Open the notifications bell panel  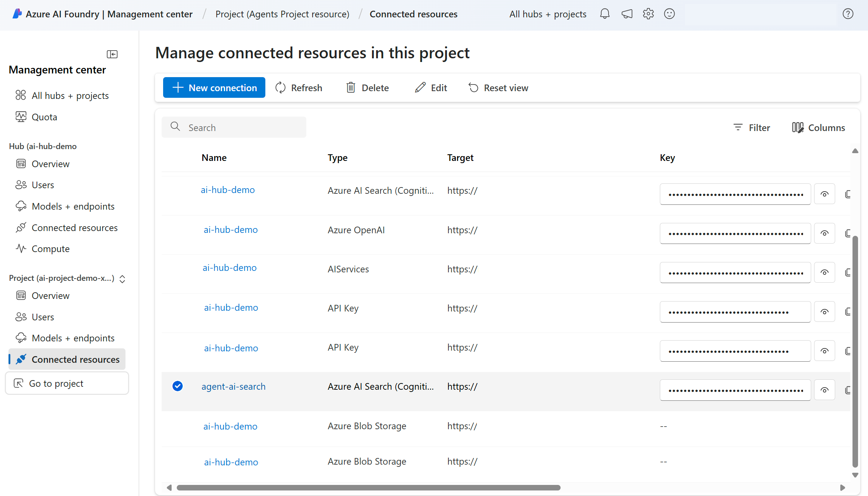coord(604,14)
